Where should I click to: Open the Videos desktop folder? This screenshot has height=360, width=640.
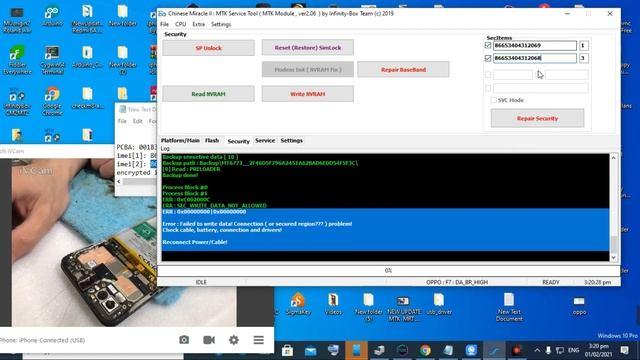333,304
